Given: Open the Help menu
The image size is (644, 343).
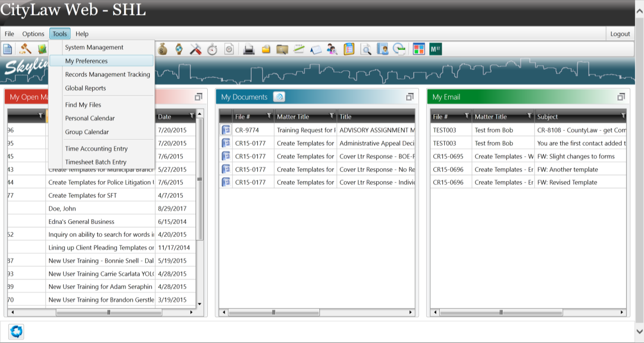Looking at the screenshot, I should pyautogui.click(x=82, y=34).
